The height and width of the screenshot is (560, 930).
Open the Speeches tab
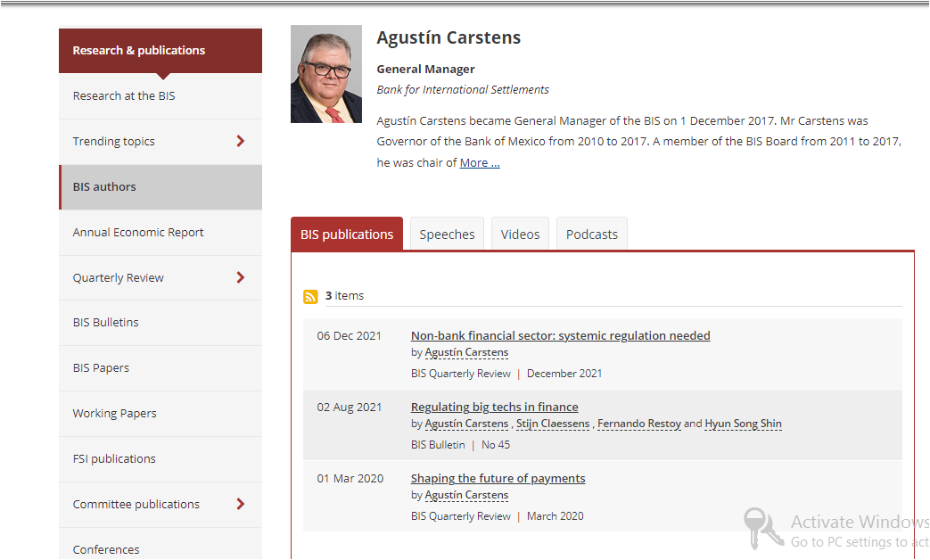(x=448, y=235)
